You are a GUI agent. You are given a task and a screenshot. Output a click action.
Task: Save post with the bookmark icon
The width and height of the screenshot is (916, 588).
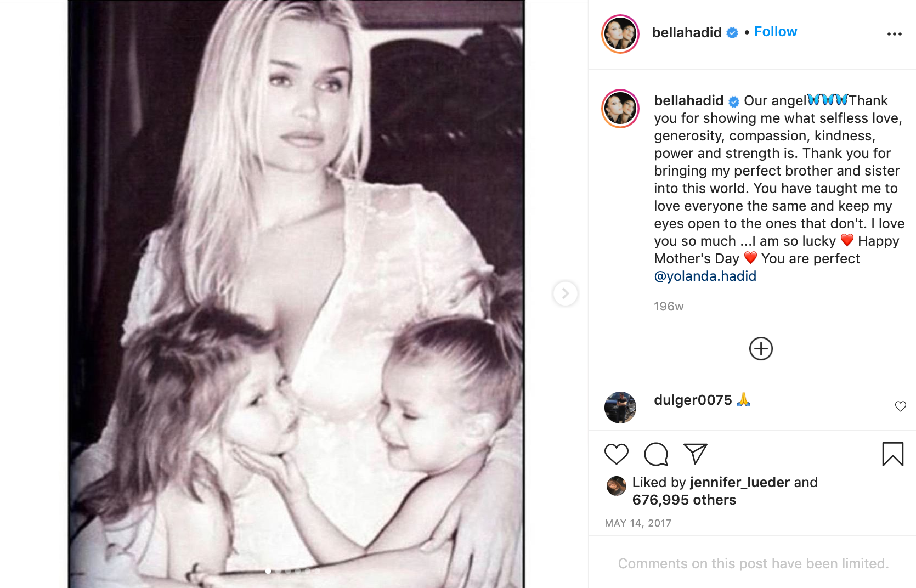pos(892,454)
